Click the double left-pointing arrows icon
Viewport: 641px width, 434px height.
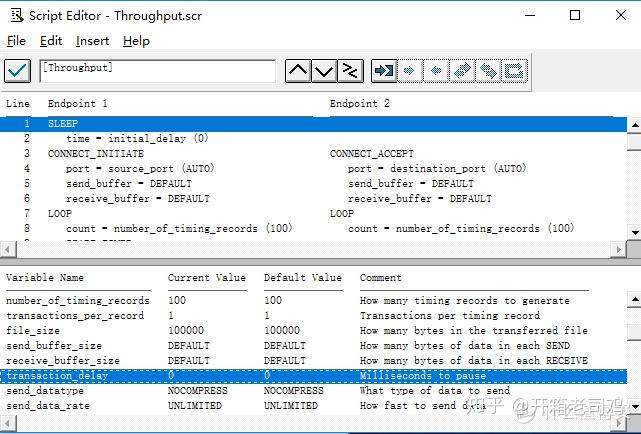[x=488, y=71]
